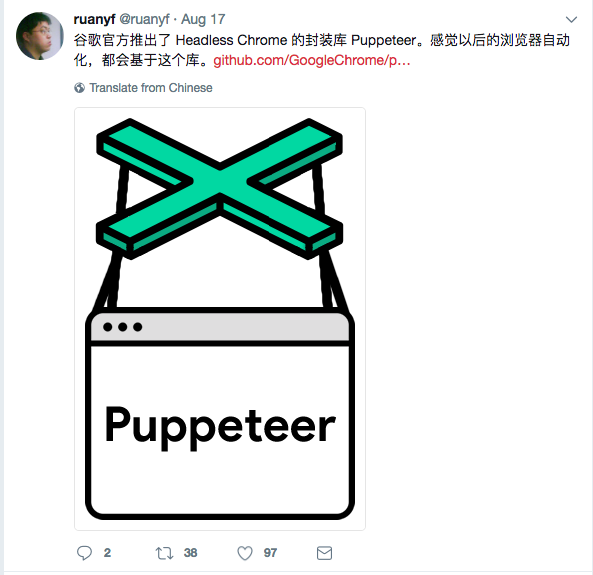Click the Puppeteer word in the image

(220, 427)
